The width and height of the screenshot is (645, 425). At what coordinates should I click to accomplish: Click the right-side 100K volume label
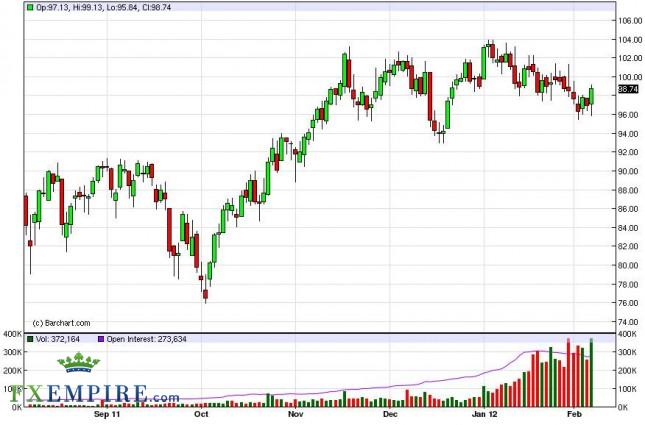628,389
